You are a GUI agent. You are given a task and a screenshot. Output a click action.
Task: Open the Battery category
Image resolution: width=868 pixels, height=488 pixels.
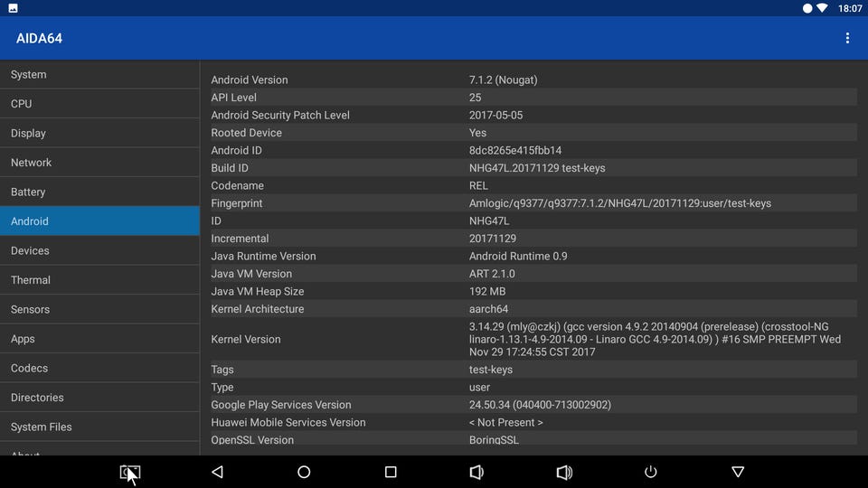(x=99, y=192)
